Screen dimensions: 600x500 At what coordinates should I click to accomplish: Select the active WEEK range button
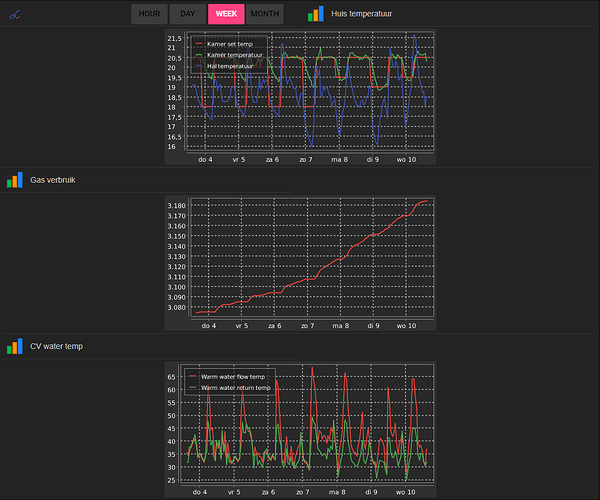point(226,14)
